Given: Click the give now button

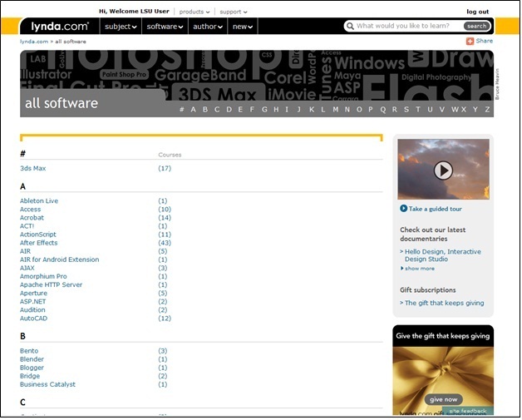Looking at the screenshot, I should click(x=443, y=399).
